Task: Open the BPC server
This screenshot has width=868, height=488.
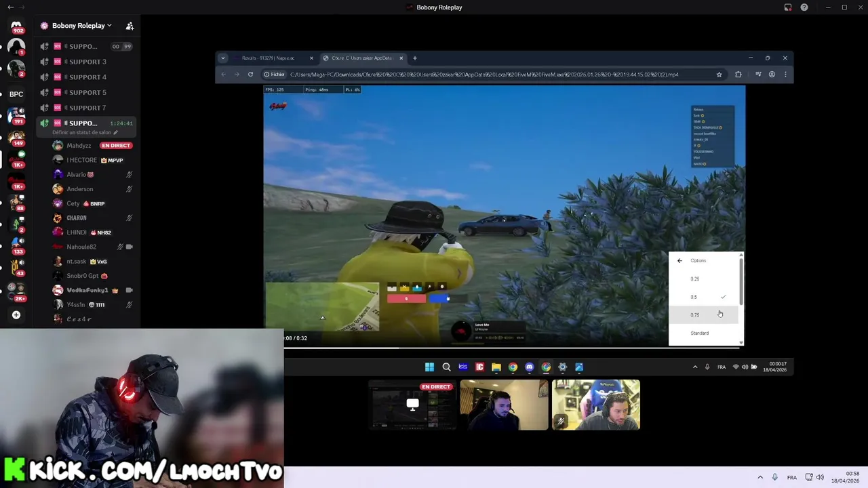Action: pos(16,94)
